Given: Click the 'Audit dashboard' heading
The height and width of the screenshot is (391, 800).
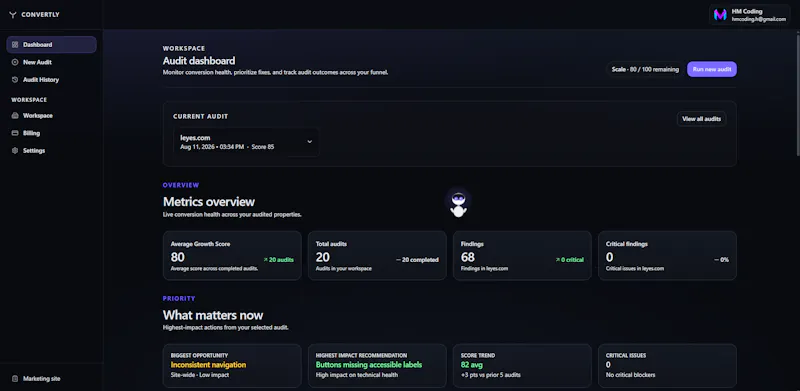Looking at the screenshot, I should (199, 61).
